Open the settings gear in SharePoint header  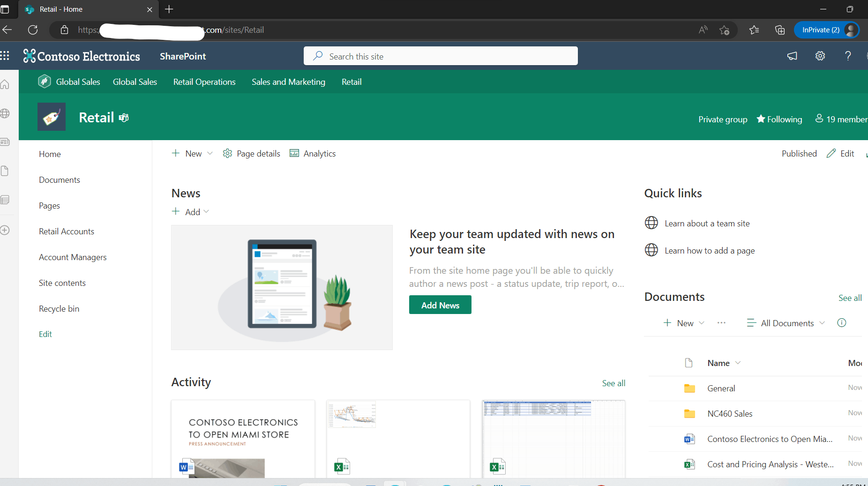(x=820, y=56)
